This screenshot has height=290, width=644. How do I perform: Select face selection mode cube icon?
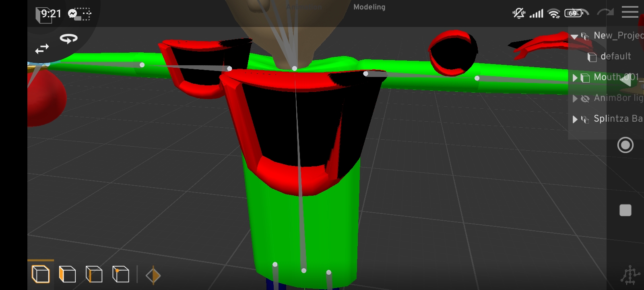67,275
